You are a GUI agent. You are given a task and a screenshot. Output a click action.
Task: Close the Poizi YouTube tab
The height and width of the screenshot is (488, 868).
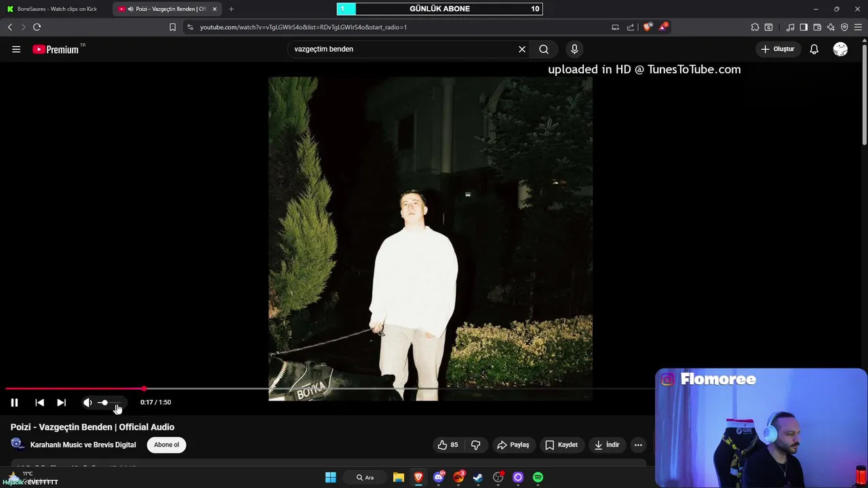215,9
